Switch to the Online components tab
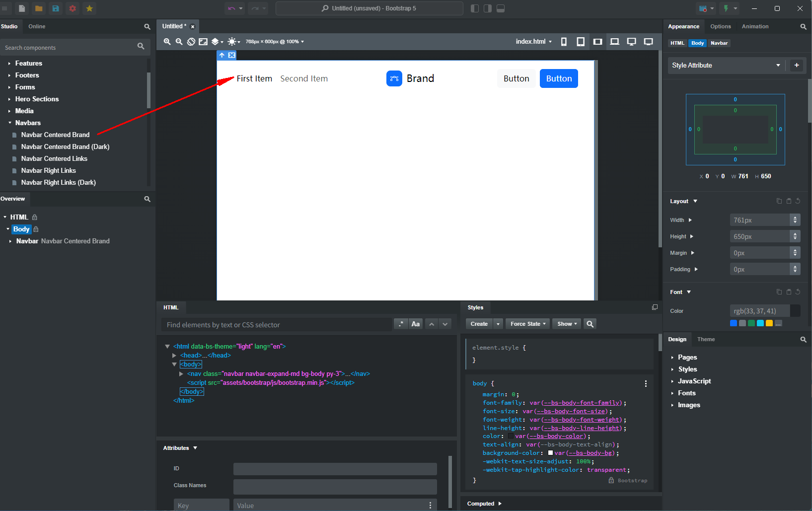 [x=37, y=26]
